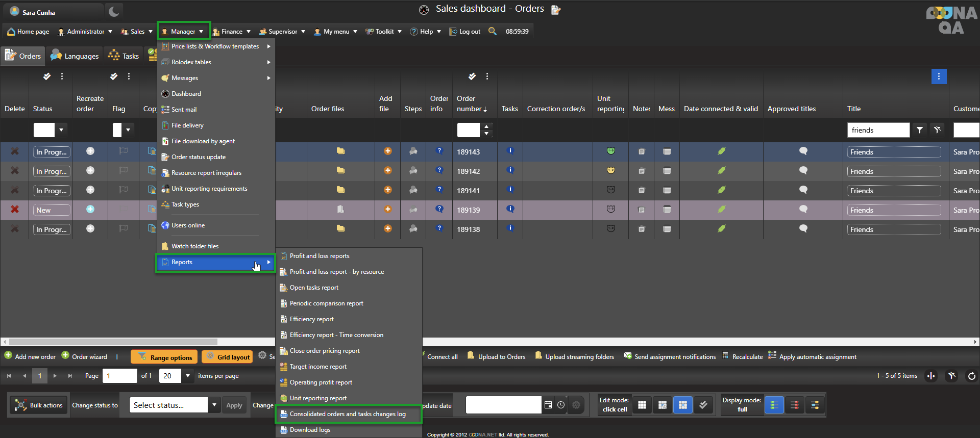
Task: Click red delete X for order 189139
Action: click(15, 210)
